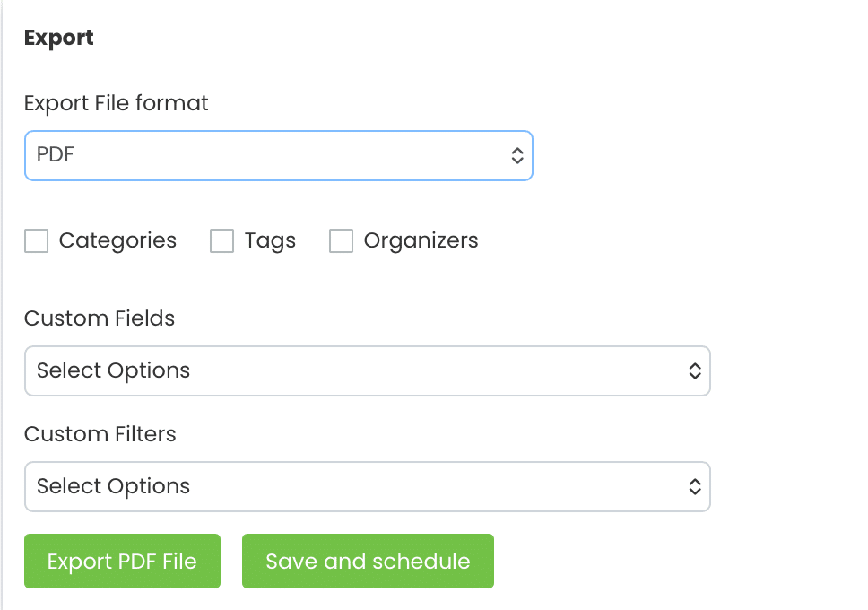Click the Export PDF File button
This screenshot has width=868, height=610.
pyautogui.click(x=122, y=561)
